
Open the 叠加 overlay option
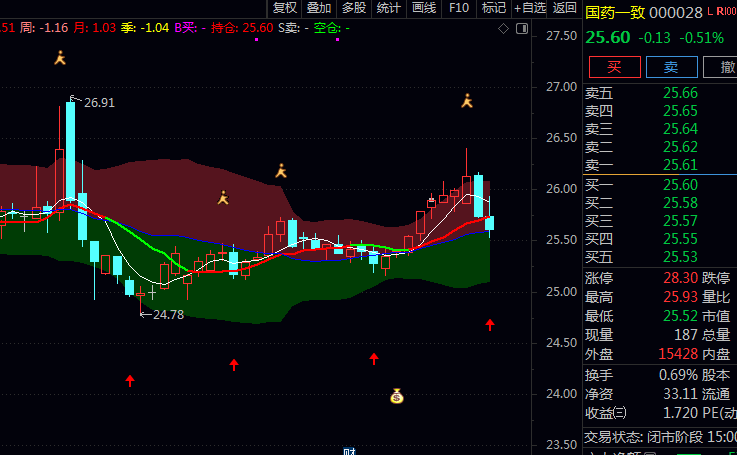click(x=319, y=8)
